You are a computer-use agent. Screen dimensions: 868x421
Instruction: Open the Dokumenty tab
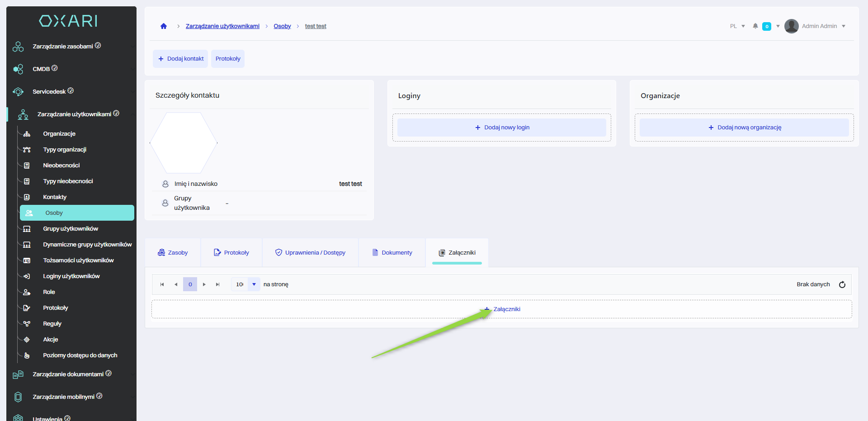coord(392,253)
